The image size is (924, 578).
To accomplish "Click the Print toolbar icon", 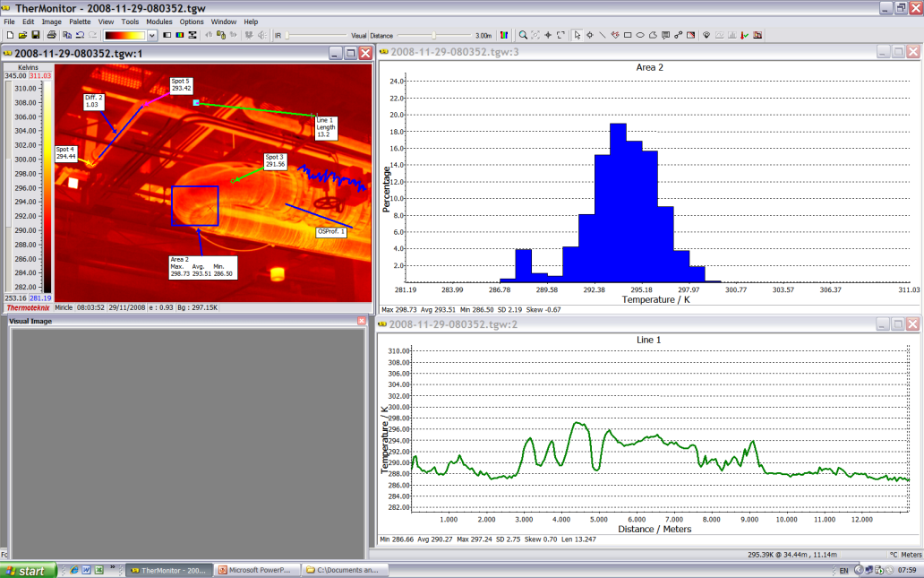I will coord(52,35).
